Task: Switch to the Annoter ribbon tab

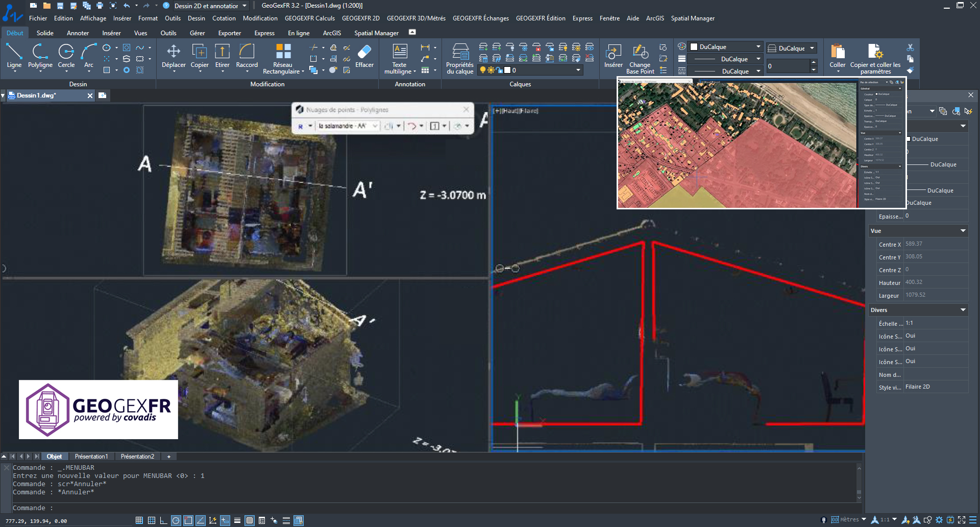Action: click(x=78, y=33)
